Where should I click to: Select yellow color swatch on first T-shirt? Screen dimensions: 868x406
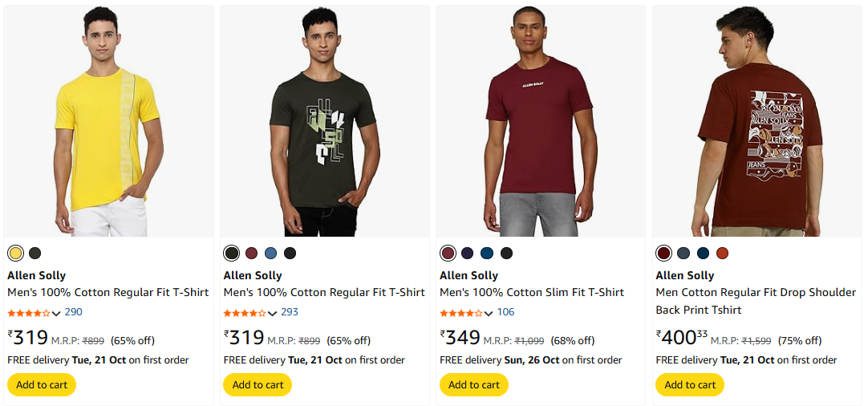coord(15,254)
